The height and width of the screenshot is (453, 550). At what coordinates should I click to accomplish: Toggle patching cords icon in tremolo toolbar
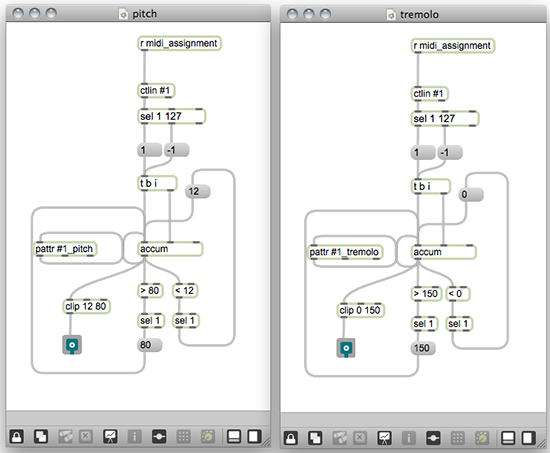point(433,438)
